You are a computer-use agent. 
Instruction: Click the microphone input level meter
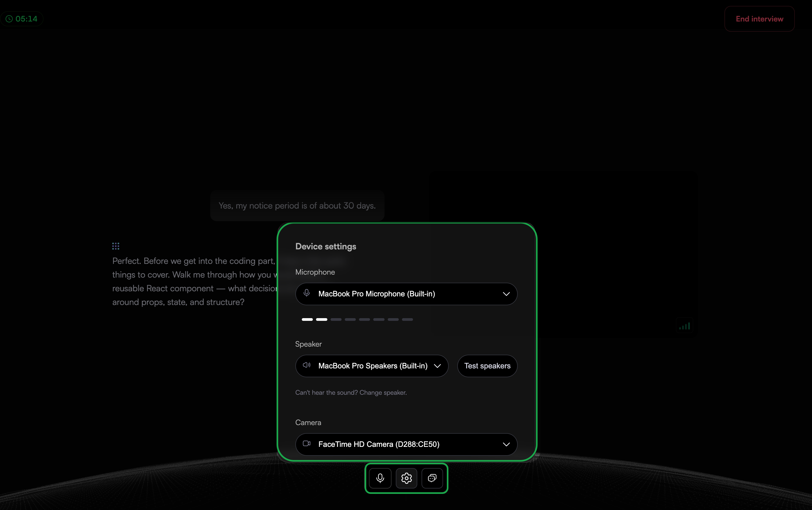click(x=357, y=319)
